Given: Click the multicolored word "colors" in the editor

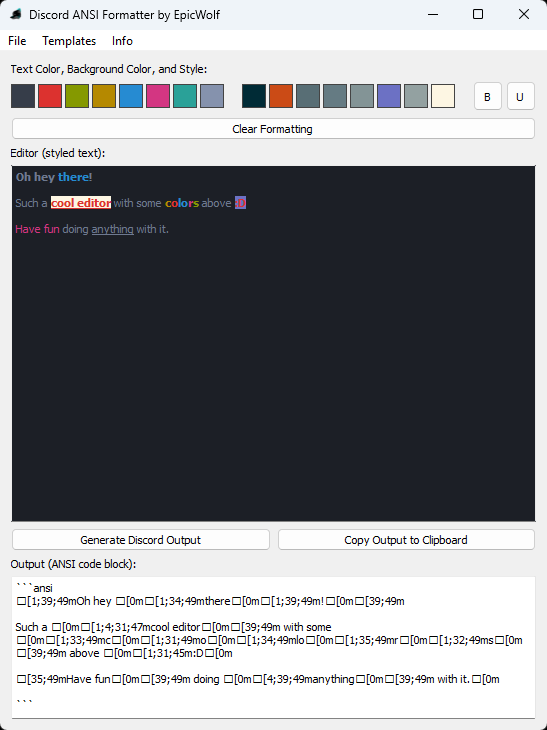Looking at the screenshot, I should point(182,203).
